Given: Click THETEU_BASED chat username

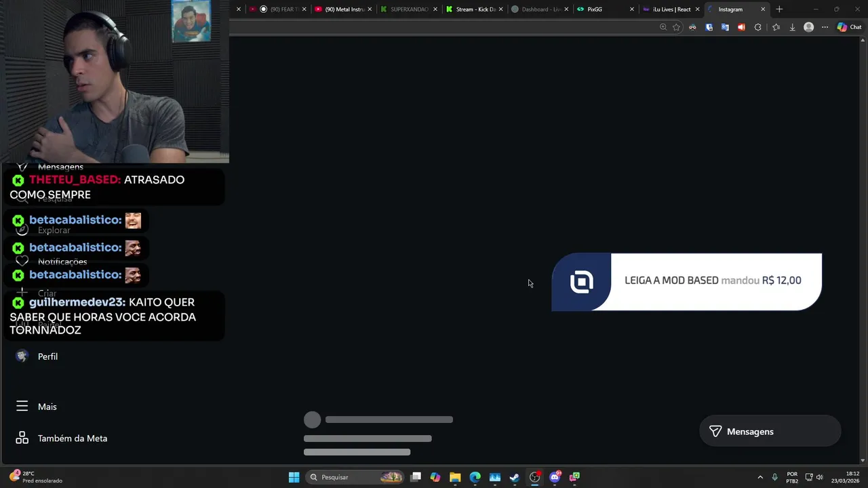Looking at the screenshot, I should tap(75, 180).
